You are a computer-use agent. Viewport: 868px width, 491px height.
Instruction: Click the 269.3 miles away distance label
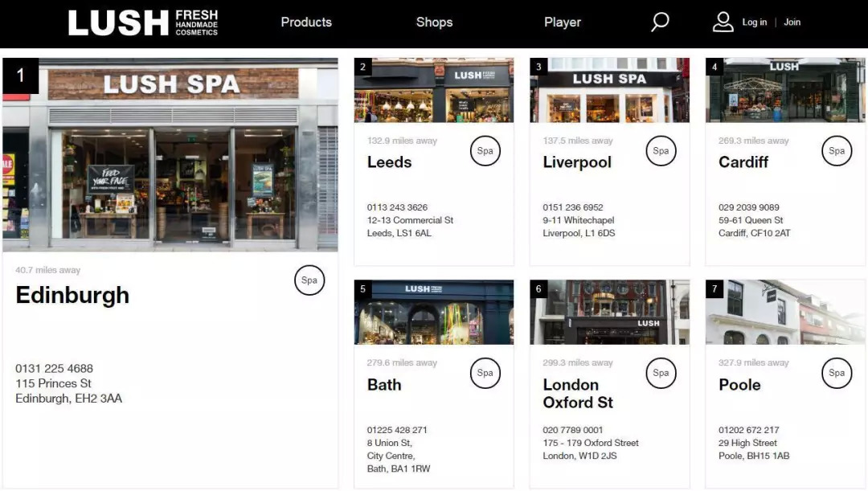coord(754,141)
